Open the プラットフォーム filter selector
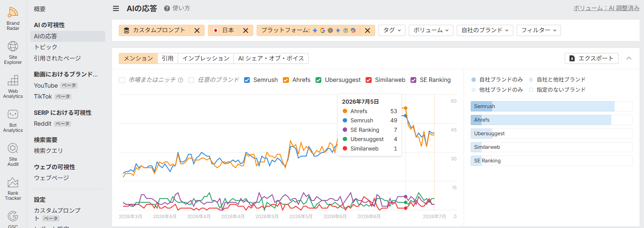644x228 pixels. (308, 30)
